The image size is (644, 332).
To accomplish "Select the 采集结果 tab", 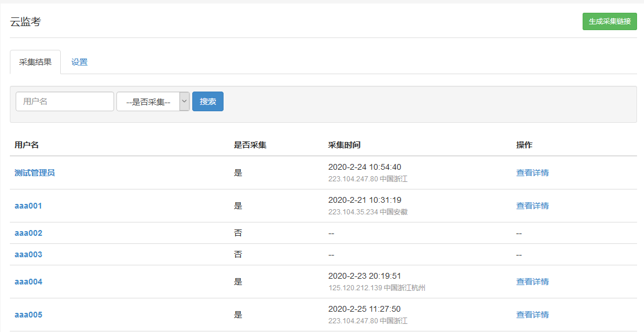I will [35, 62].
